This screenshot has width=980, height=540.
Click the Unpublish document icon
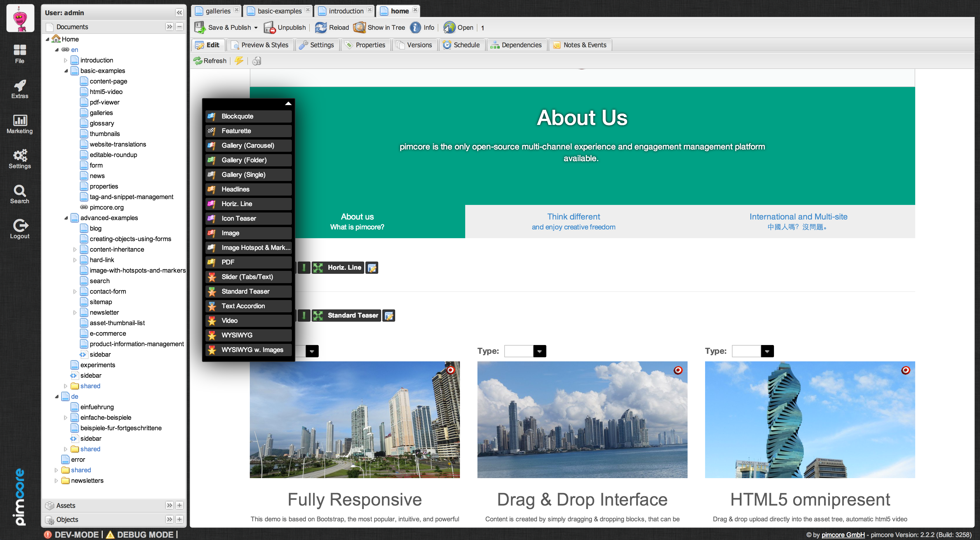click(x=269, y=27)
